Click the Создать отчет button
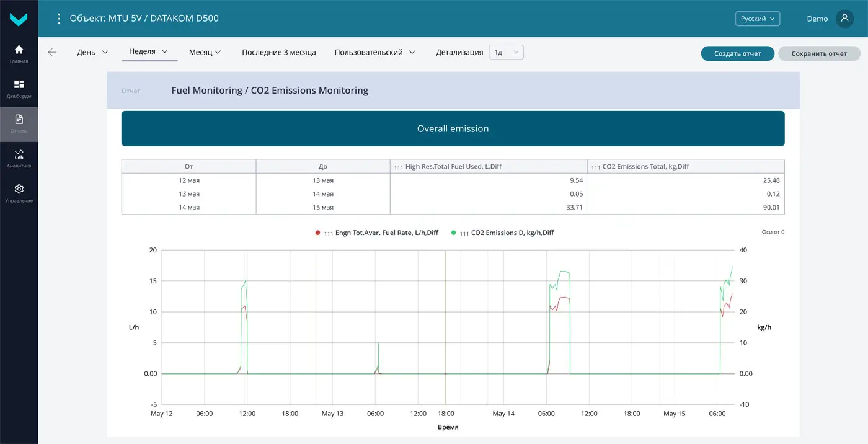 coord(738,53)
